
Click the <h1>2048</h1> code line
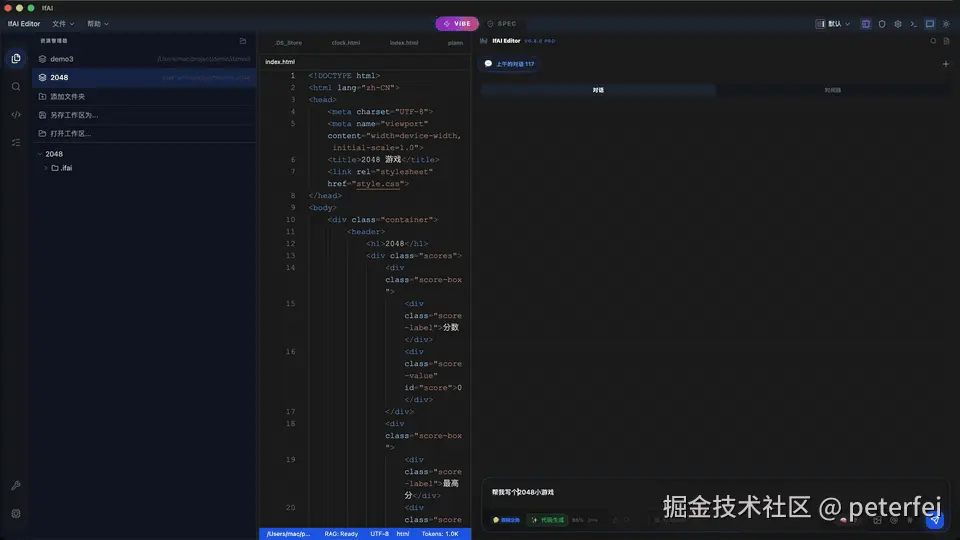coord(397,244)
